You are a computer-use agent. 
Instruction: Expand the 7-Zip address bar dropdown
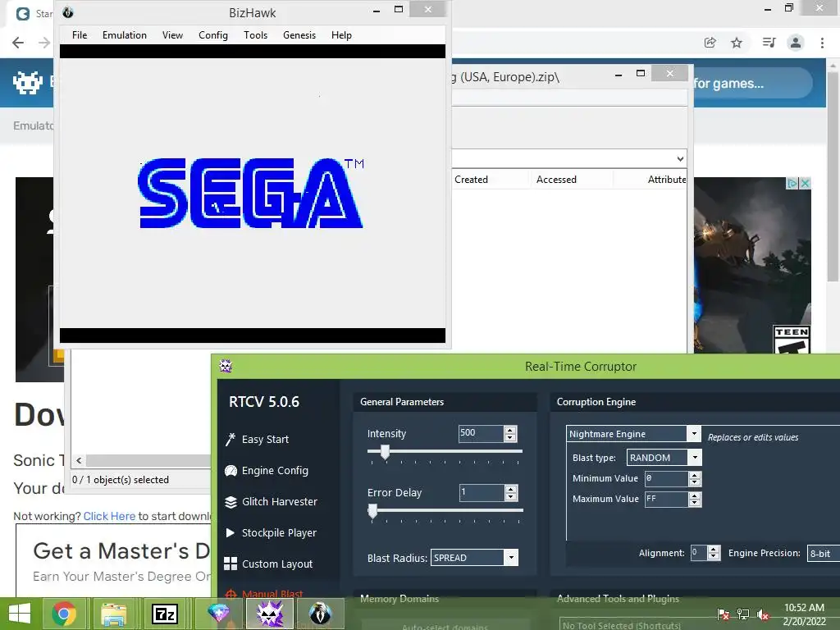(x=680, y=158)
